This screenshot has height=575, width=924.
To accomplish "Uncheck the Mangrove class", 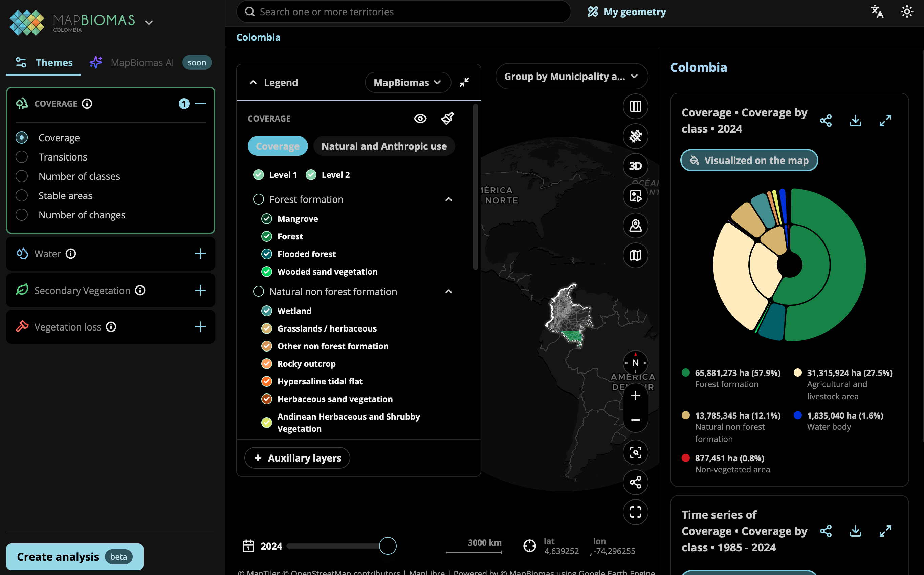I will (267, 219).
